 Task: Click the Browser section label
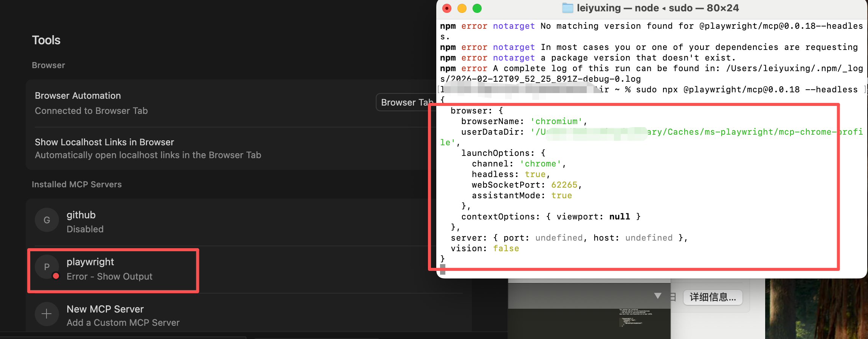click(x=48, y=65)
